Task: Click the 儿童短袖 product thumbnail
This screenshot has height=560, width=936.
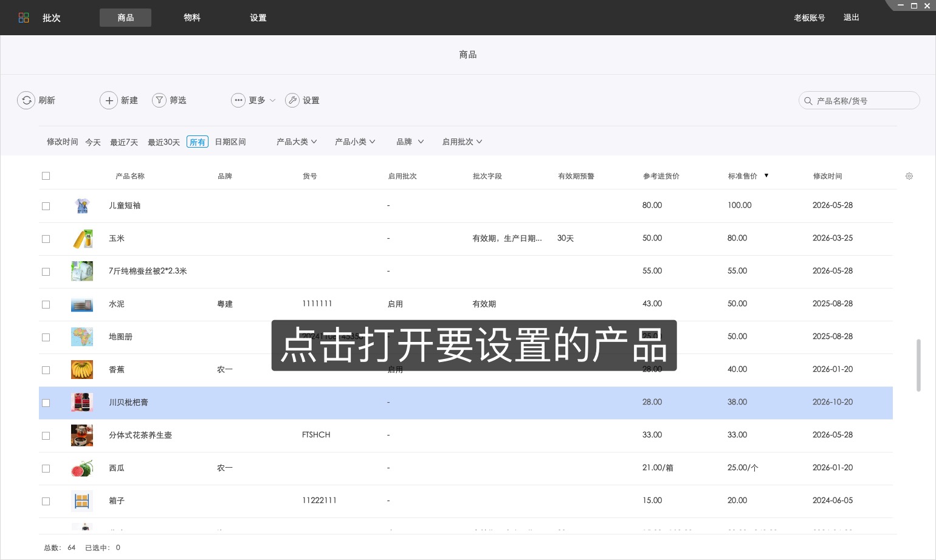Action: (82, 205)
